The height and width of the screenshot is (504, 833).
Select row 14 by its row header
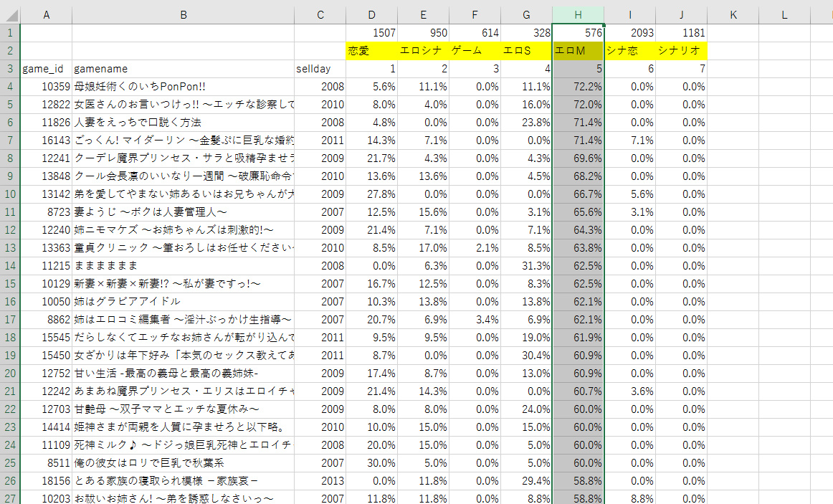pyautogui.click(x=10, y=265)
